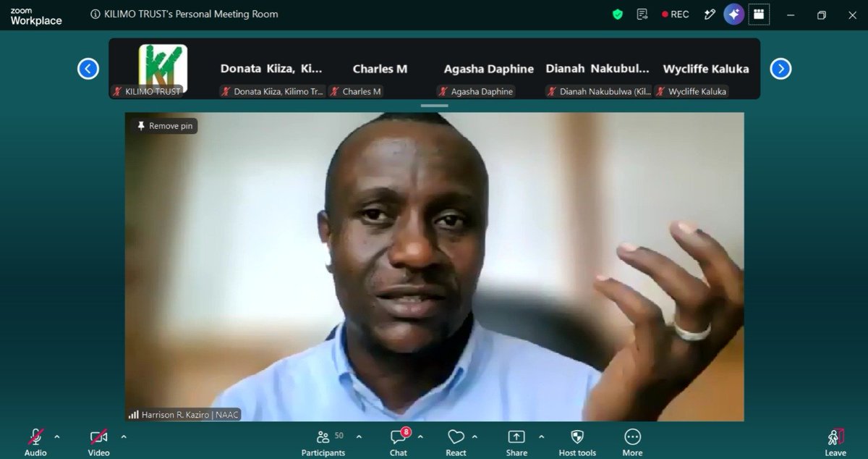This screenshot has height=459, width=868.
Task: Expand the Share options caret
Action: [x=541, y=437]
